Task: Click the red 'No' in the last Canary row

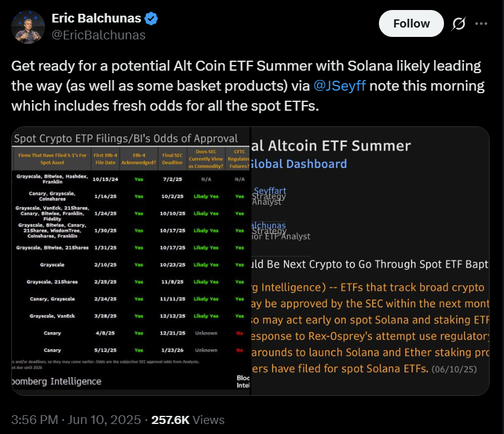Action: [x=240, y=350]
